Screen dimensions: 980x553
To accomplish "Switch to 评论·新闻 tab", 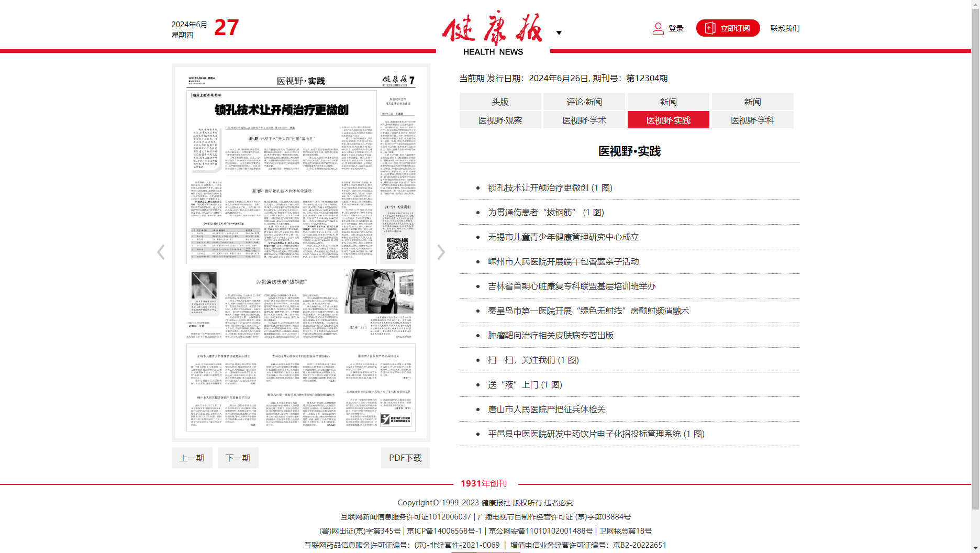I will click(x=584, y=102).
